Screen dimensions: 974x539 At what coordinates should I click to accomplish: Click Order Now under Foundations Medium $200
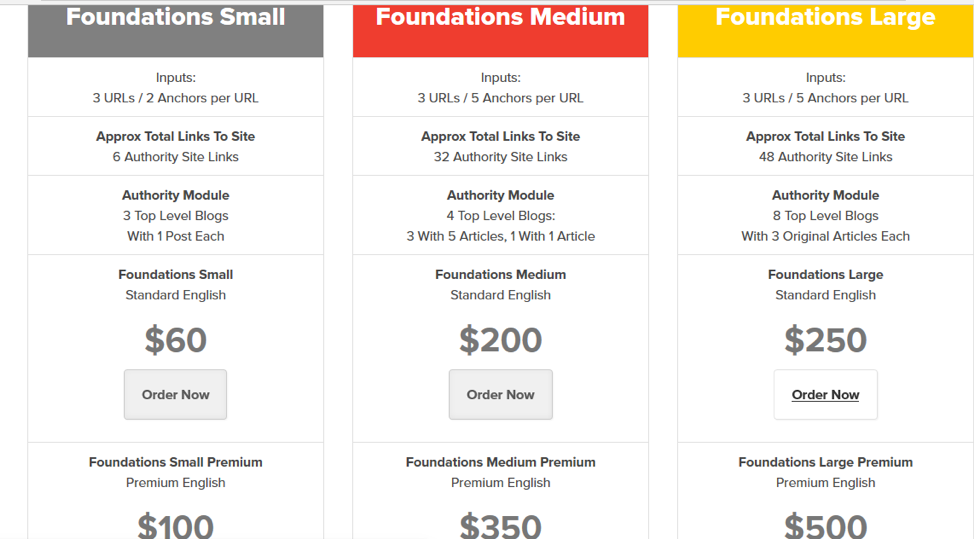tap(501, 394)
